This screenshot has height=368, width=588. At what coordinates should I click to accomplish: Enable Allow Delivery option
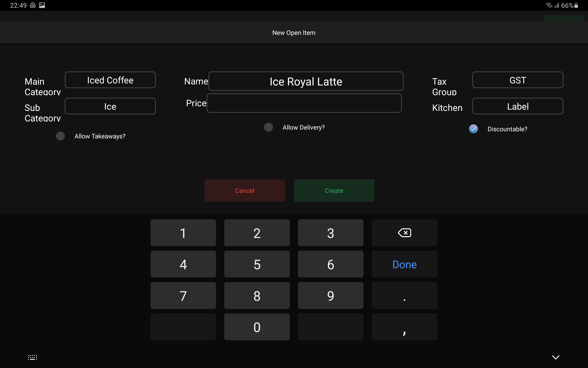tap(268, 127)
